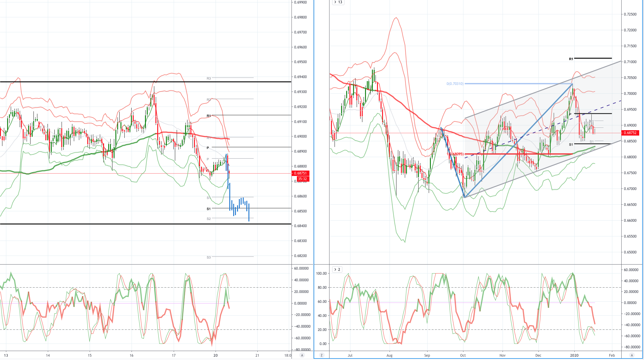This screenshot has width=644, height=360.
Task: Expand the collapsed 13 indicators legend
Action: pyautogui.click(x=338, y=2)
